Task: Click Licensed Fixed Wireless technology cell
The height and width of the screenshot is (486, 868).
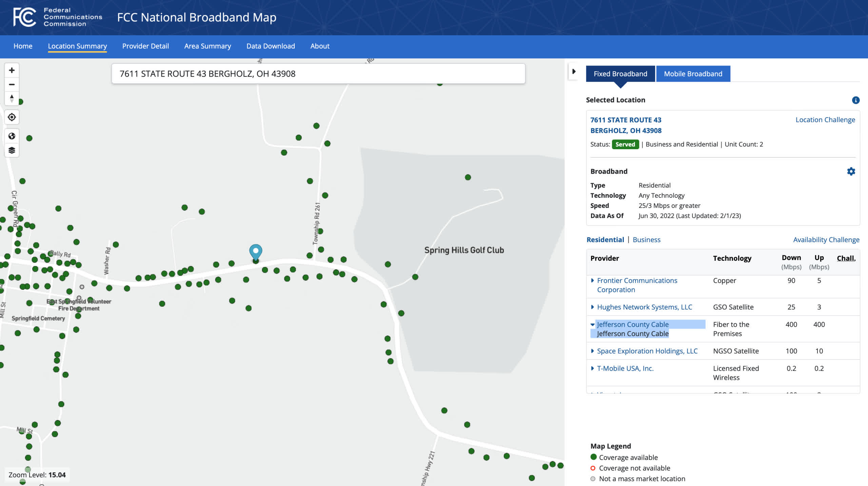Action: [736, 373]
